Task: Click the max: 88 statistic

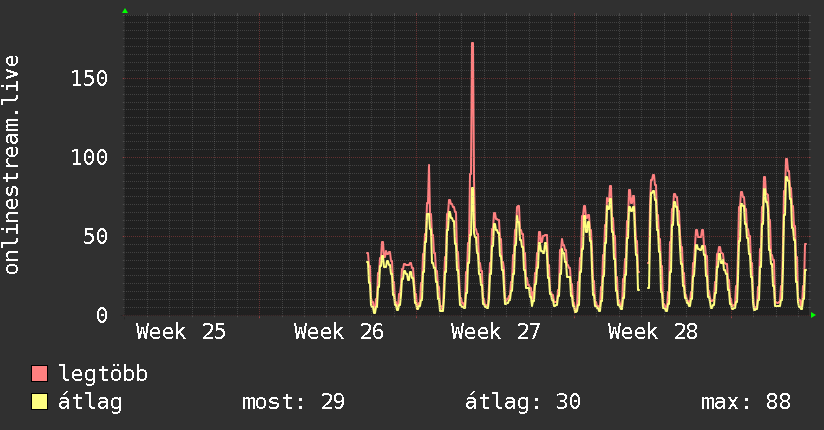Action: (x=746, y=402)
